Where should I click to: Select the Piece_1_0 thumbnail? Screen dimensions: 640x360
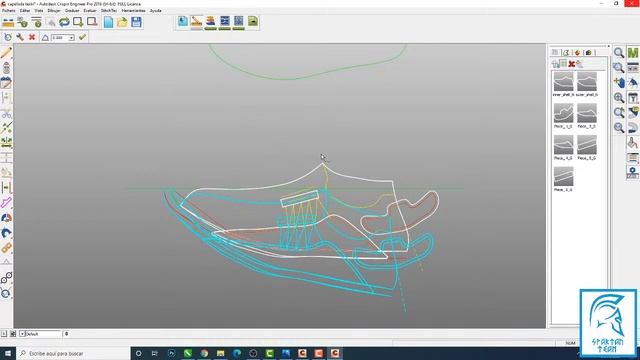(563, 113)
